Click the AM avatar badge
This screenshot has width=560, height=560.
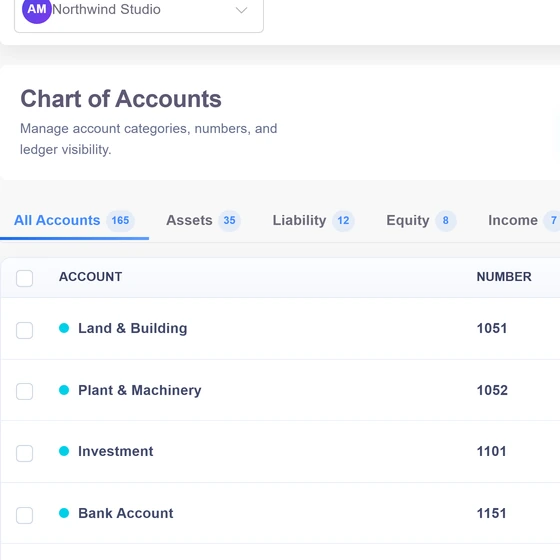37,10
